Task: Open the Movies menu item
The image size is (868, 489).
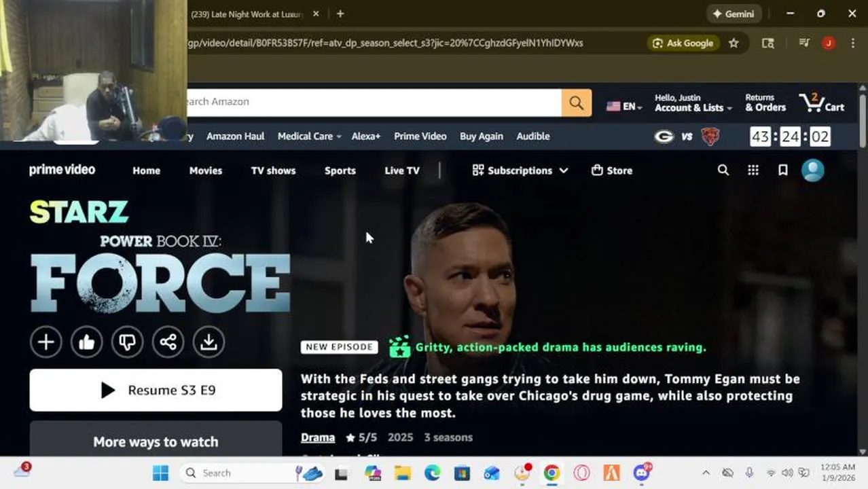Action: pos(206,170)
